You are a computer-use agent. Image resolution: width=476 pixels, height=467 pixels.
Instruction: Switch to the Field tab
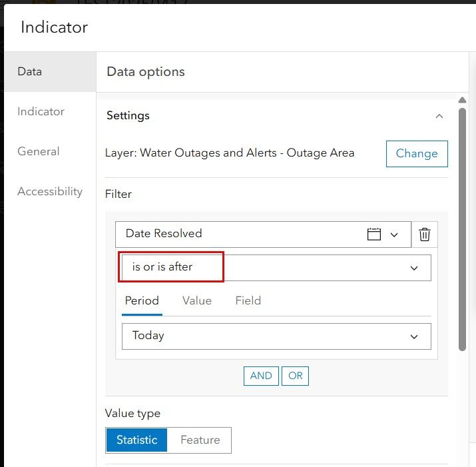(248, 300)
